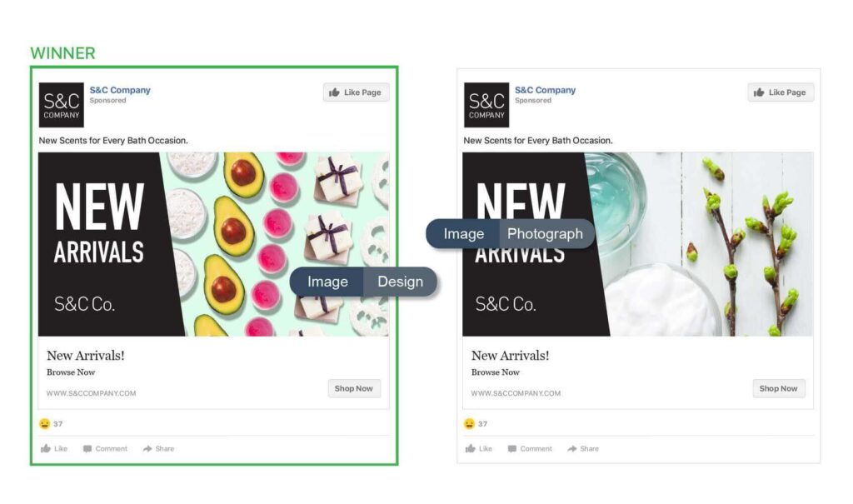Click the S&C Company logo on the winner ad
853x504 pixels.
(x=62, y=105)
